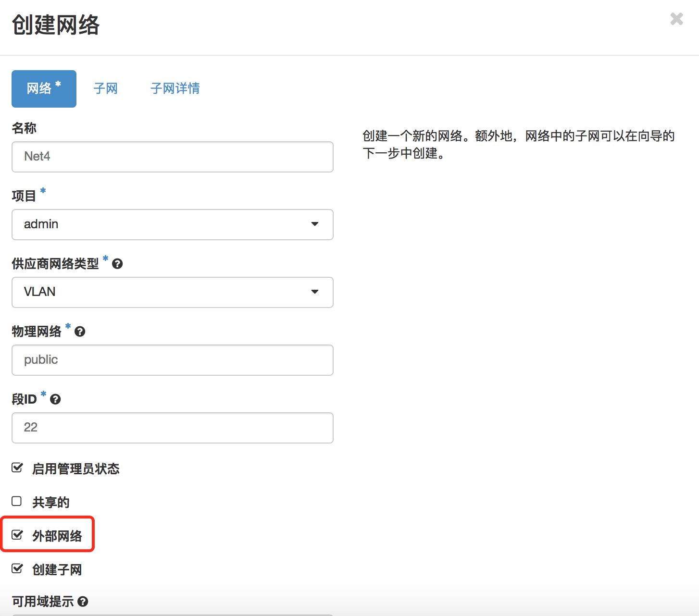Click the 可用域提示 label text
Image resolution: width=699 pixels, height=616 pixels.
[43, 602]
